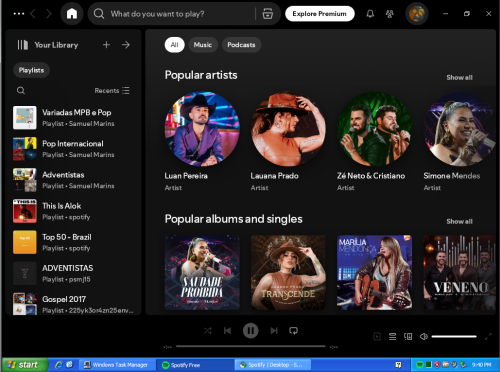Switch to Windows Task Manager in the taskbar
Image resolution: width=500 pixels, height=372 pixels.
[117, 365]
